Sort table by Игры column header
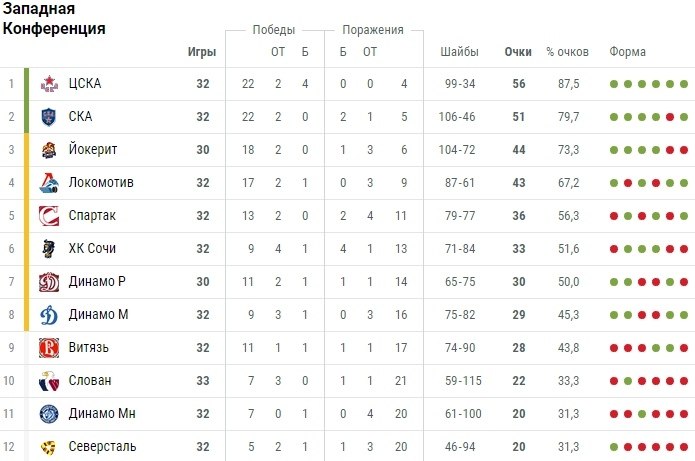Image resolution: width=695 pixels, height=461 pixels. point(202,52)
